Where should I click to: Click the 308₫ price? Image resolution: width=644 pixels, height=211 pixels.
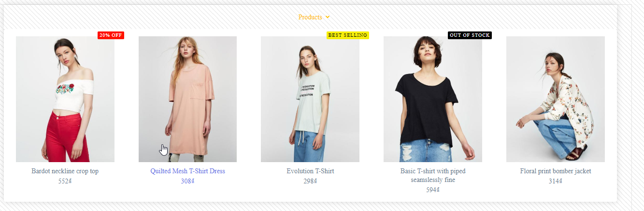click(187, 181)
